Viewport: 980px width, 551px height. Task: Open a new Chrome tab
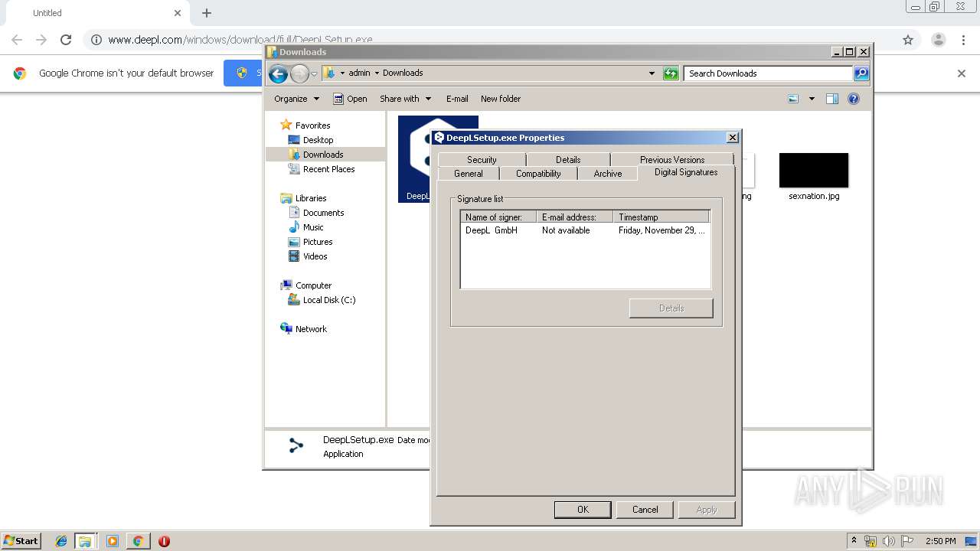(x=207, y=13)
